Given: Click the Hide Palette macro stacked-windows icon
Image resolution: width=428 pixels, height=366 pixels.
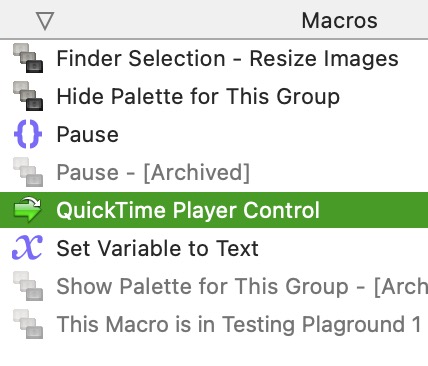Looking at the screenshot, I should [x=28, y=96].
